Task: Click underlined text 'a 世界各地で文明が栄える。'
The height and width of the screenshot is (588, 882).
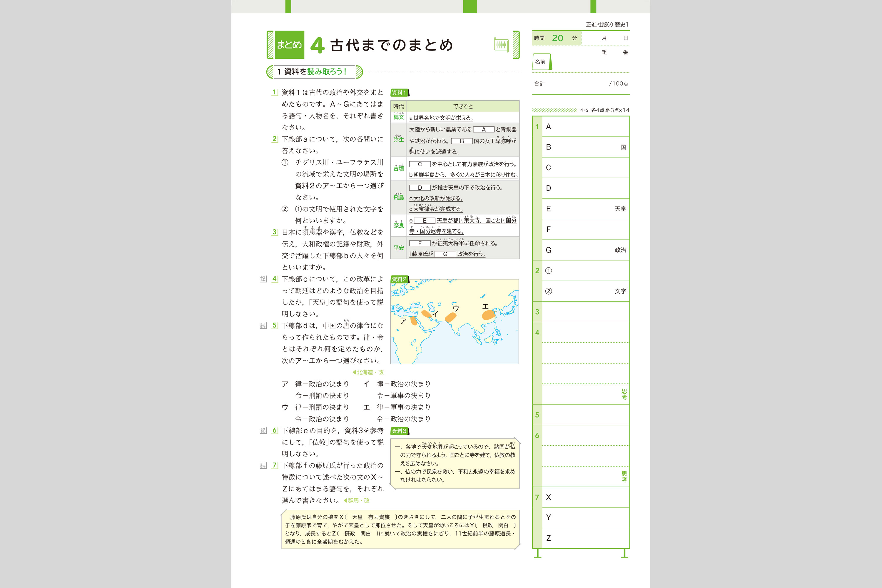Action: (441, 118)
